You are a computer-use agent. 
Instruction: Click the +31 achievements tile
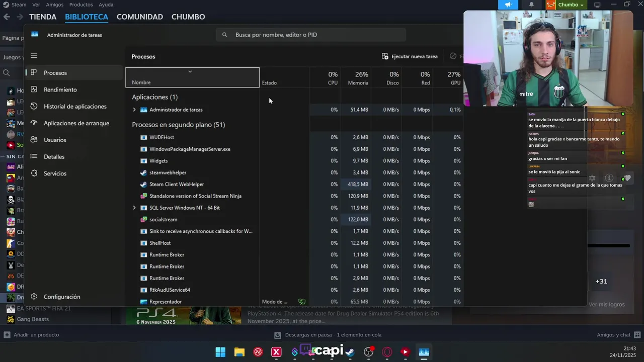(x=601, y=281)
